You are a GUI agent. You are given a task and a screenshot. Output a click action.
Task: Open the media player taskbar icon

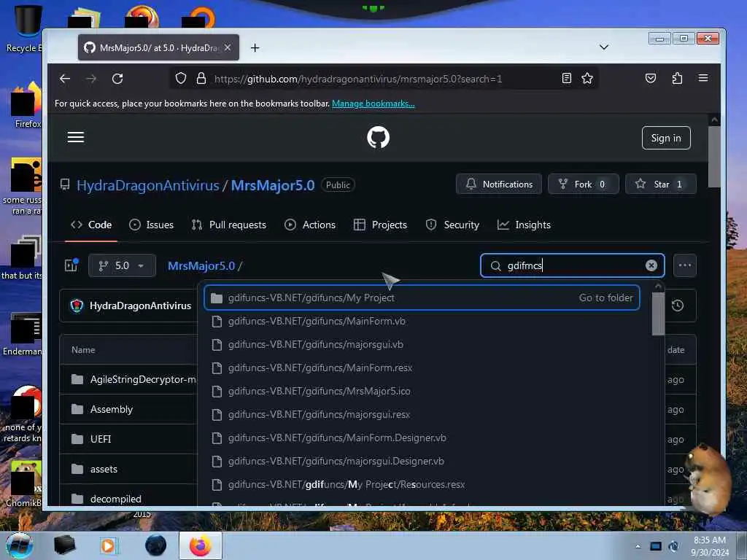[x=108, y=545]
